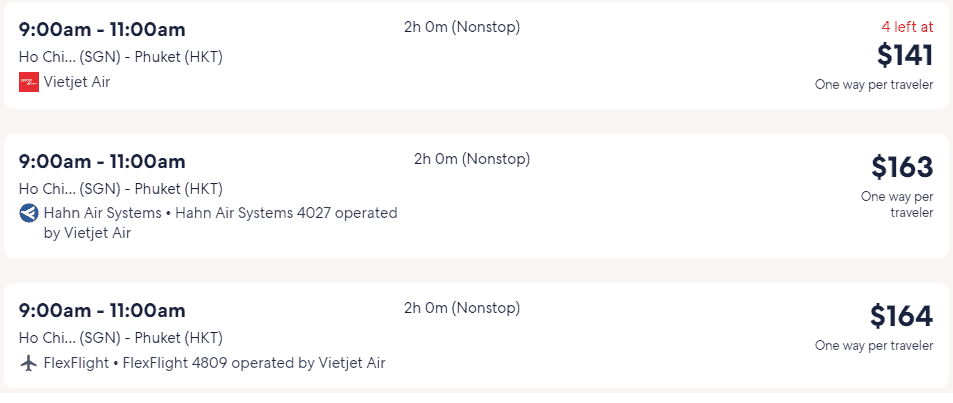Click the $141 price

[x=904, y=55]
